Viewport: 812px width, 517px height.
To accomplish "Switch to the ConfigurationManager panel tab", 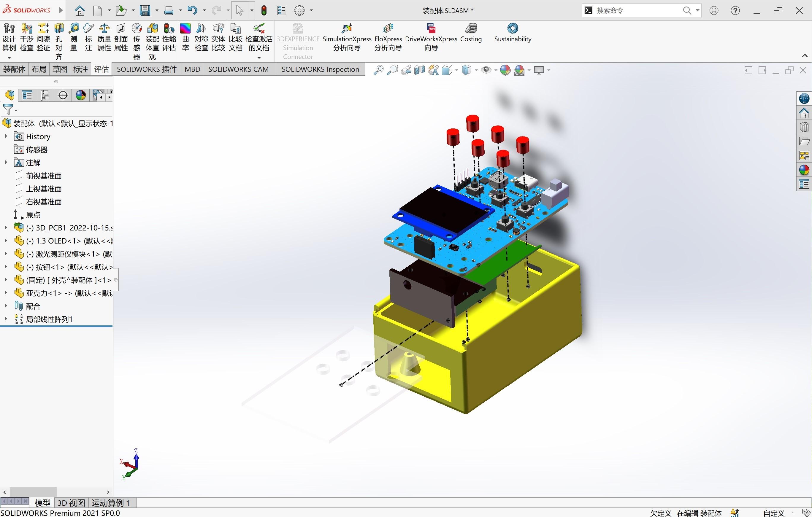I will coord(45,96).
